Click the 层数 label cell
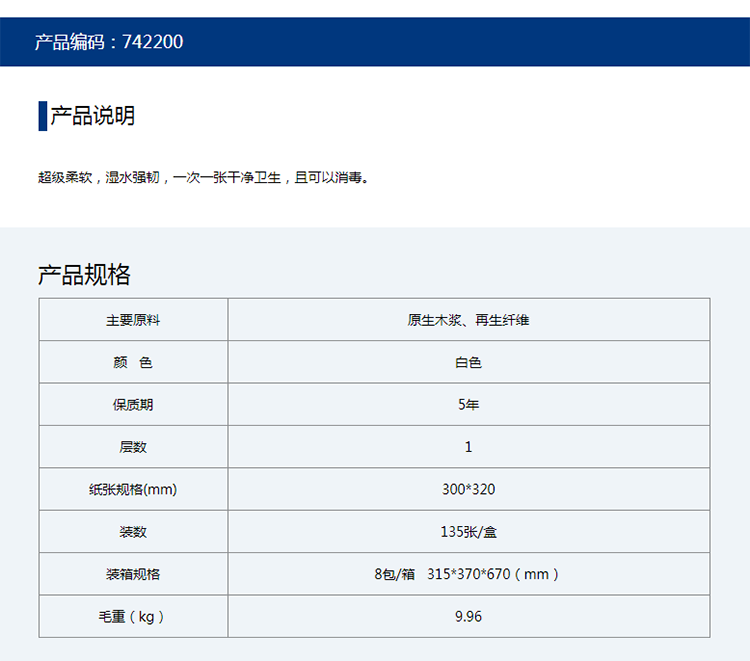 click(x=133, y=447)
